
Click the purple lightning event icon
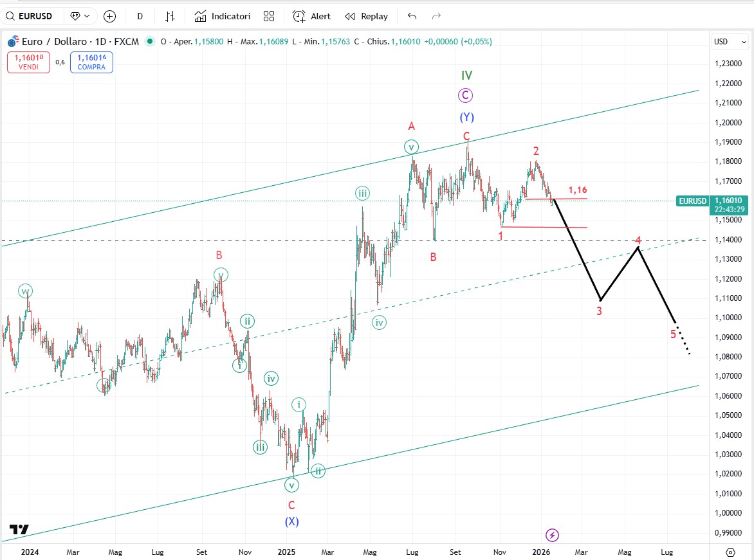[552, 535]
